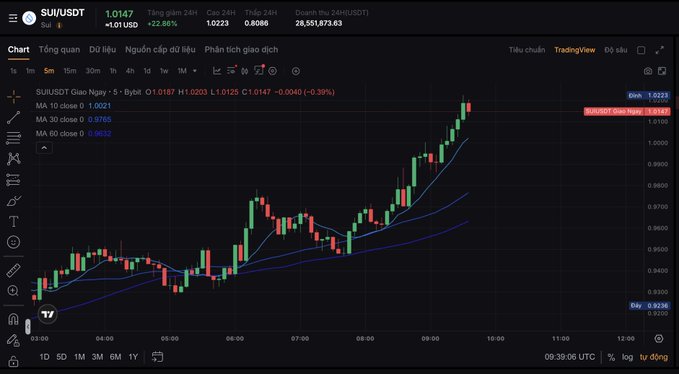Viewport: 679px width, 374px height.
Task: Select the 1h timeframe
Action: pyautogui.click(x=113, y=71)
